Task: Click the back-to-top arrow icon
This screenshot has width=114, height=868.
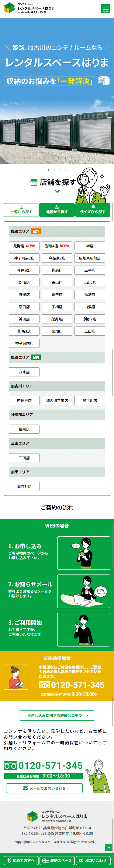Action: pyautogui.click(x=108, y=848)
